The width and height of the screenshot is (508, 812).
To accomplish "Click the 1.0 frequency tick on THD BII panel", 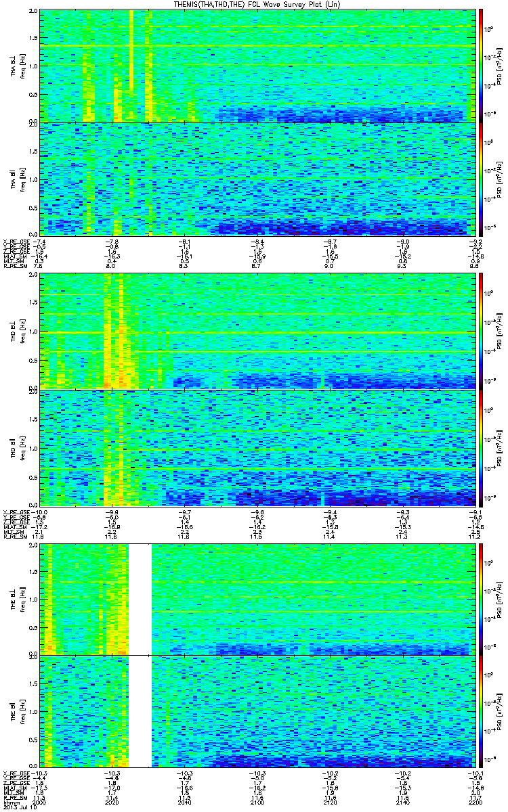I will click(34, 448).
